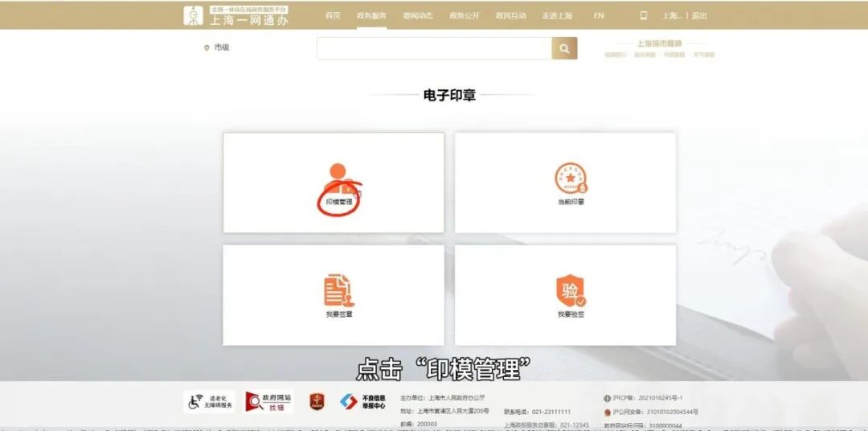The height and width of the screenshot is (431, 868).
Task: Click 退出 to log out
Action: point(699,15)
